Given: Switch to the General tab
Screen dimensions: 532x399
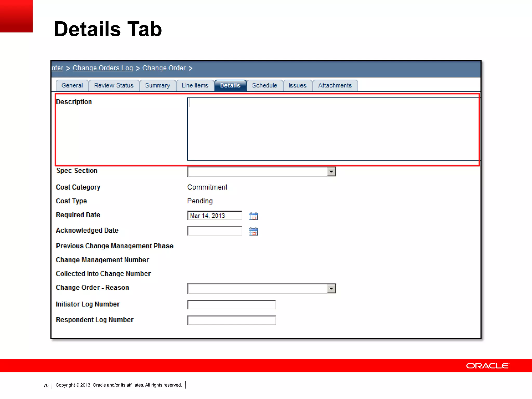Looking at the screenshot, I should coord(72,85).
